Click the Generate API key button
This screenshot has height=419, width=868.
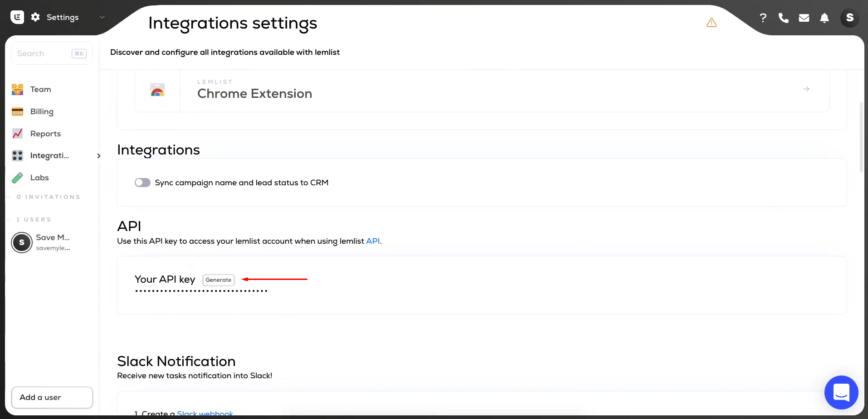coord(219,280)
